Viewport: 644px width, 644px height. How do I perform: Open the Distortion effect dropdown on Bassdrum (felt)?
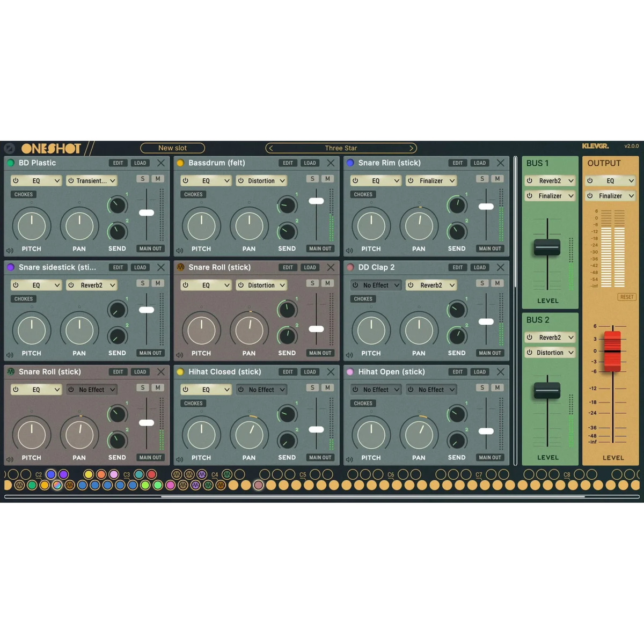261,181
